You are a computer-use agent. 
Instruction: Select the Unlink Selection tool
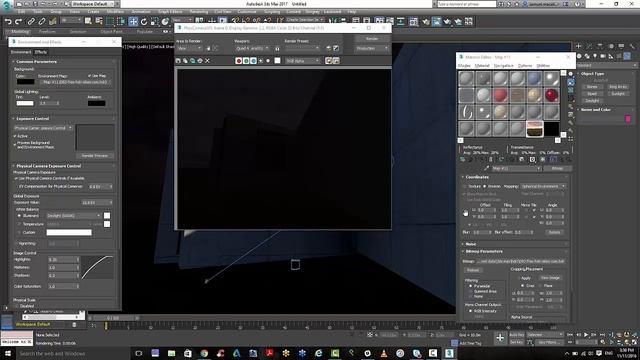(x=42, y=21)
